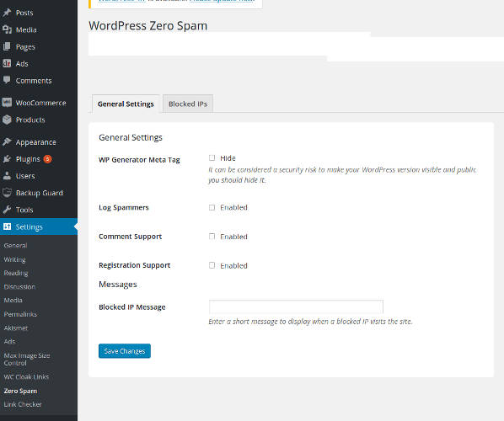This screenshot has width=504, height=421.
Task: Open Ads under Settings submenu
Action: tap(9, 341)
